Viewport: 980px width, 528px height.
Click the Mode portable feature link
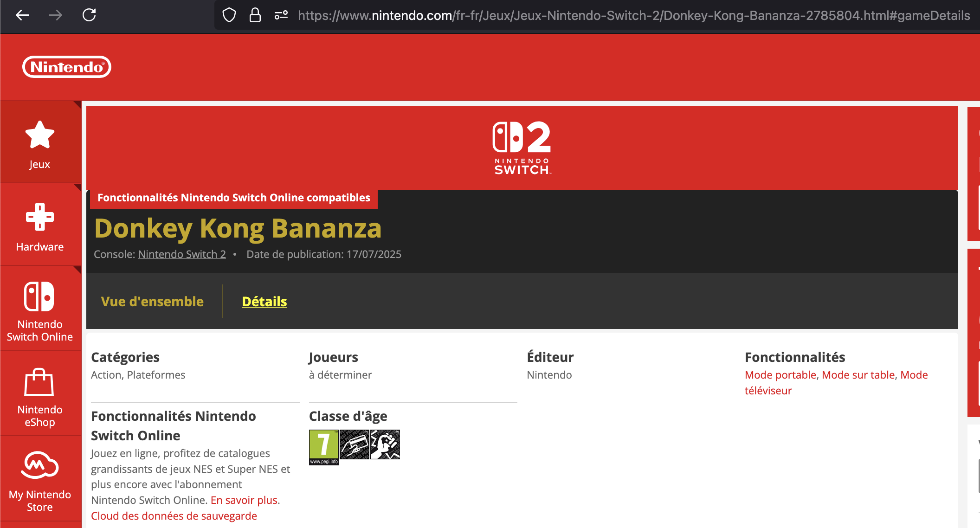pyautogui.click(x=780, y=375)
